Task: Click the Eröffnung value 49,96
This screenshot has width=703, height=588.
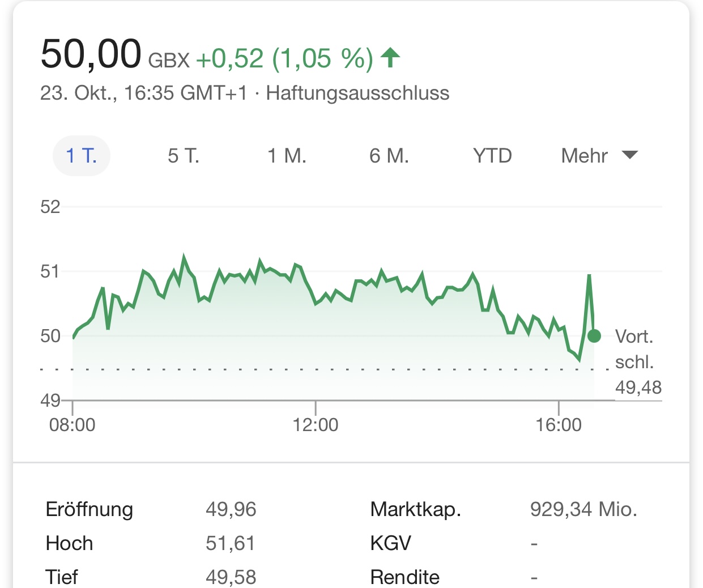Action: [231, 509]
